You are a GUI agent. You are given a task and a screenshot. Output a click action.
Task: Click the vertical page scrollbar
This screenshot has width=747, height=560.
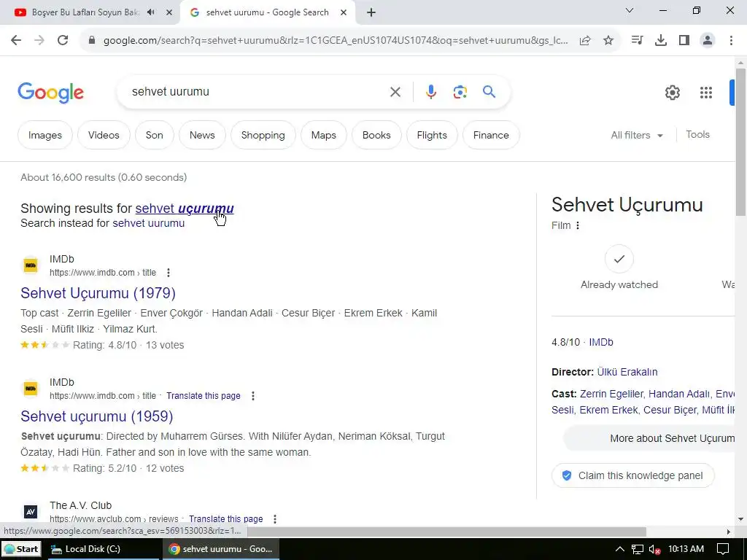click(741, 142)
